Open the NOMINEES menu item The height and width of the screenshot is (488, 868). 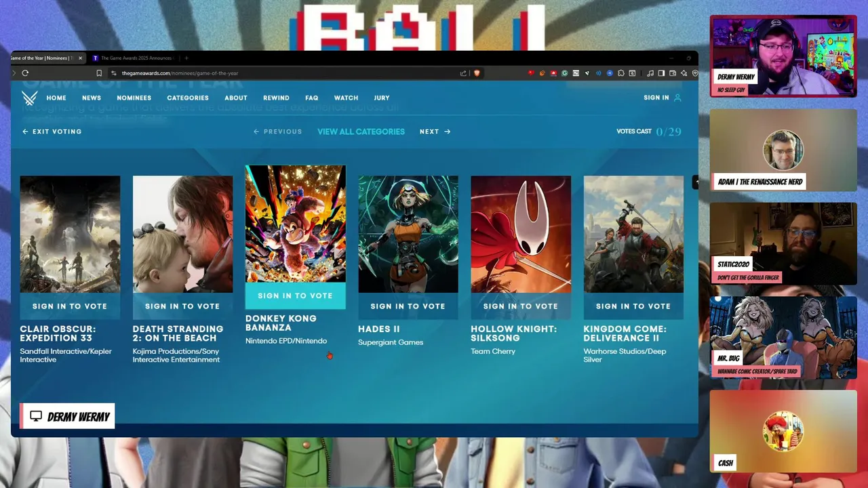134,98
